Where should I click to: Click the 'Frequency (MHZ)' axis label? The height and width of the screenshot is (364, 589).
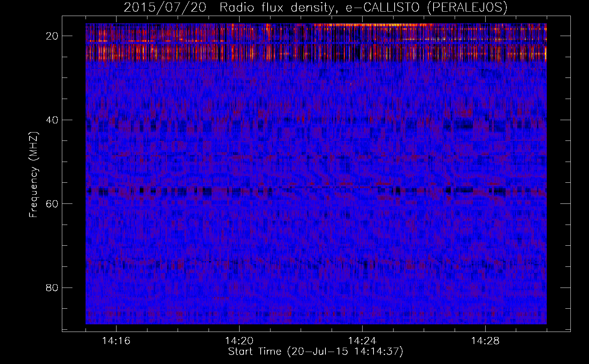point(33,175)
